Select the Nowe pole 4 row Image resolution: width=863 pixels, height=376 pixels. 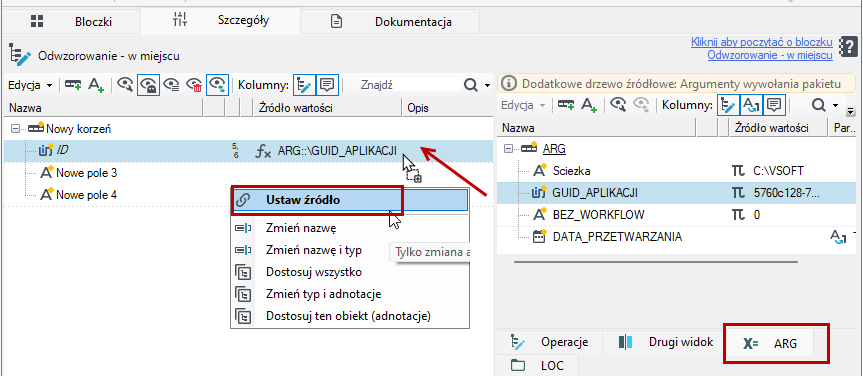coord(248,195)
